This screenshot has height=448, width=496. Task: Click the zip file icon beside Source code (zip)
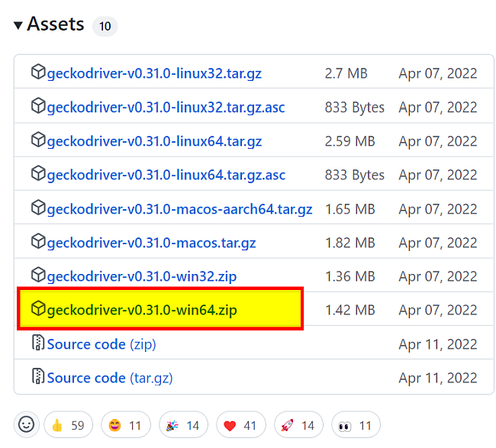pos(38,343)
